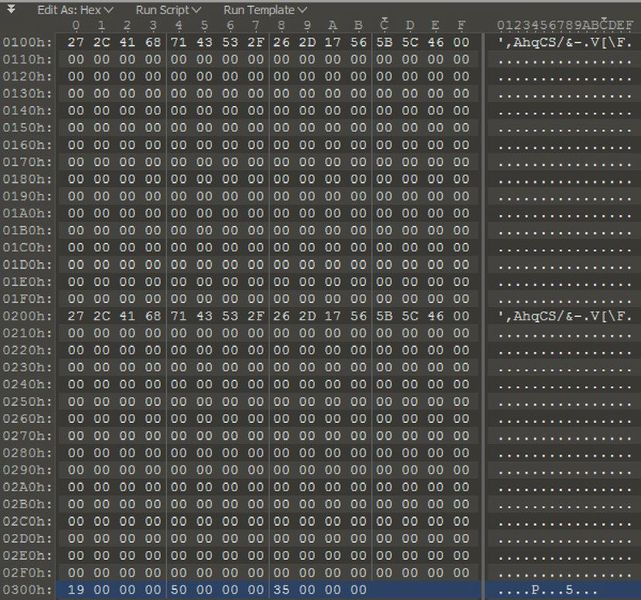Select byte 50 in row 0300h

(179, 590)
